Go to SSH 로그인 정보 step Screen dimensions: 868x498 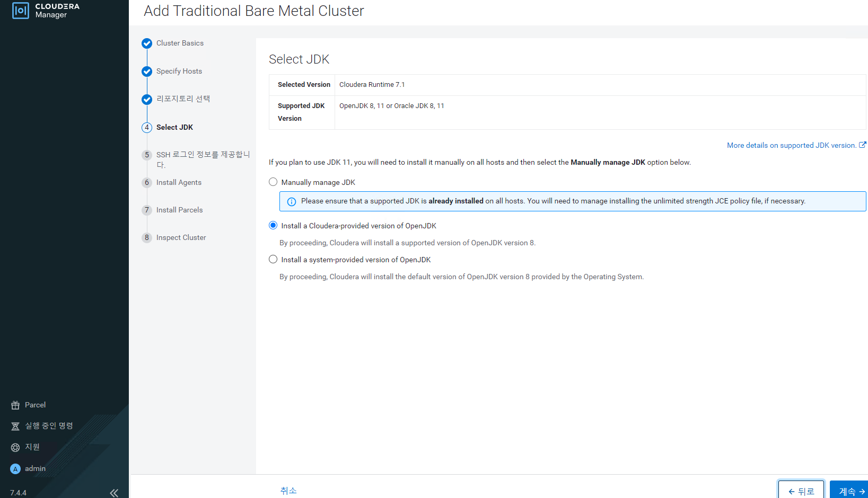pos(203,159)
